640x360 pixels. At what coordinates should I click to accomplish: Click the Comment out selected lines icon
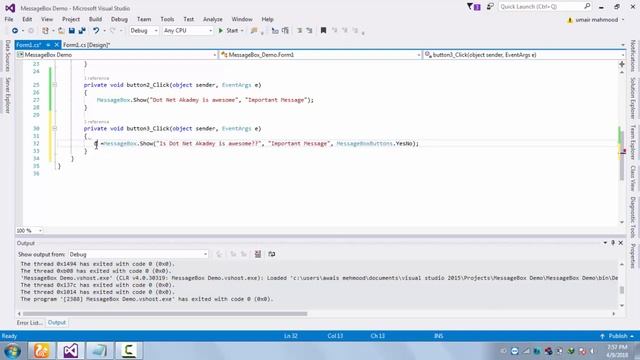[x=275, y=31]
